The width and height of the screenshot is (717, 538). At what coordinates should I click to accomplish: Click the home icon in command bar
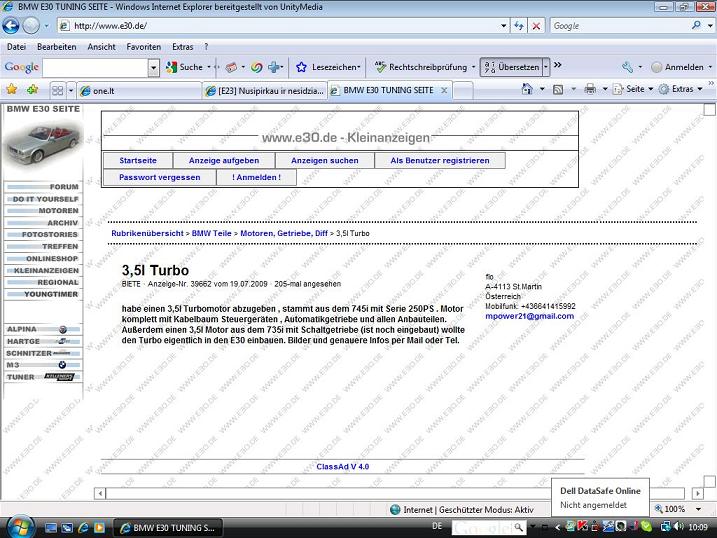click(527, 89)
